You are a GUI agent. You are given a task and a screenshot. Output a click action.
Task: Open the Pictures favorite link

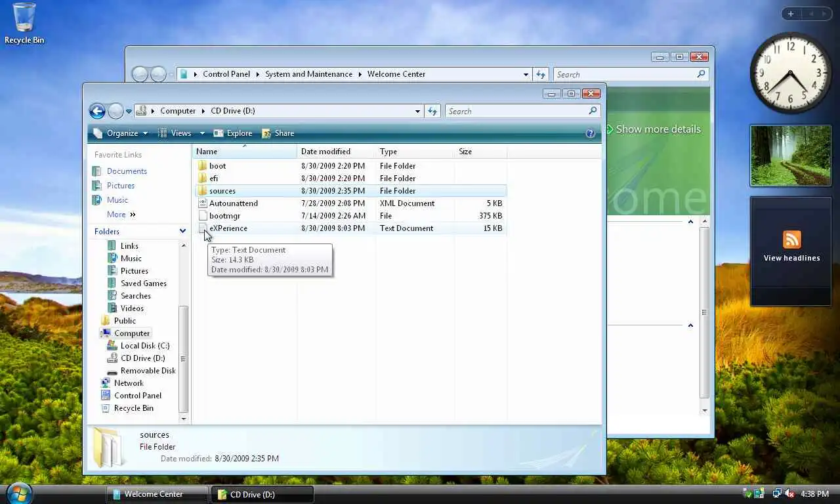pyautogui.click(x=114, y=186)
